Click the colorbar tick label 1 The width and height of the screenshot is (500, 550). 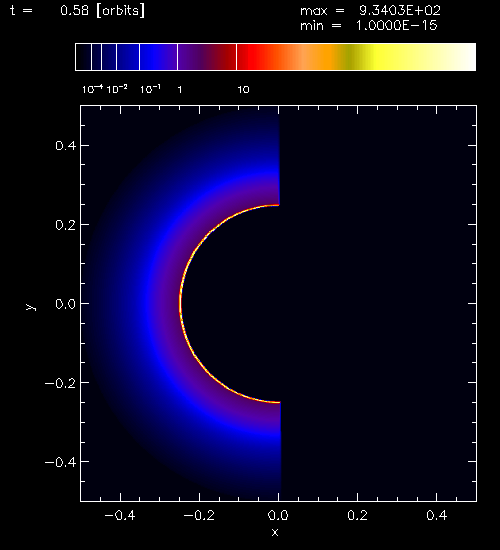[180, 90]
